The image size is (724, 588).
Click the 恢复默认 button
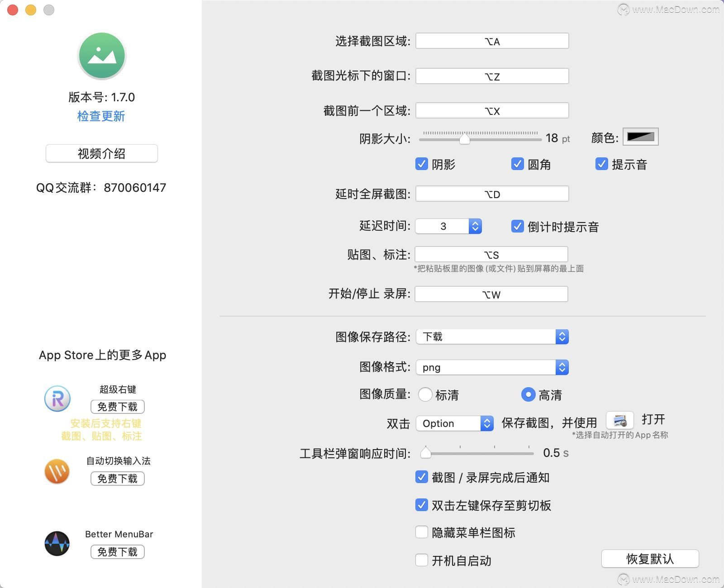point(650,559)
